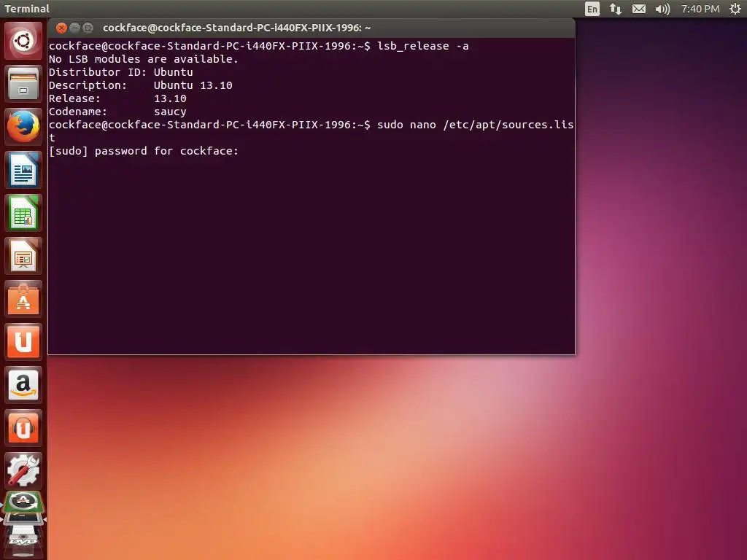Maximize the terminal window
Screen dimensions: 747x560
click(x=88, y=28)
